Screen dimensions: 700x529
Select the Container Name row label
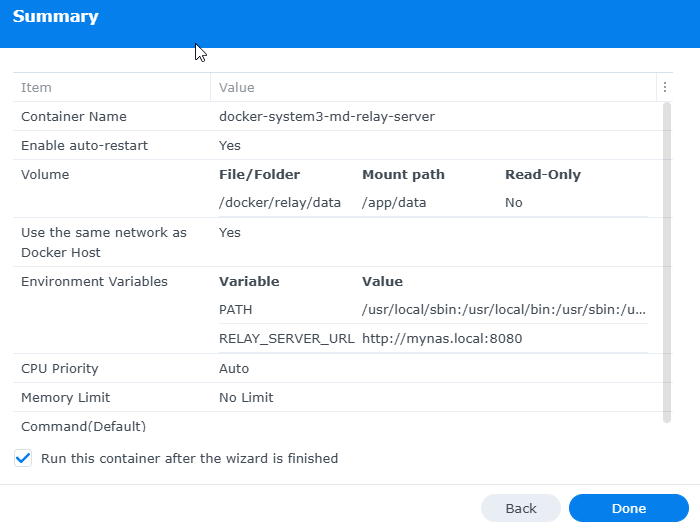click(74, 117)
